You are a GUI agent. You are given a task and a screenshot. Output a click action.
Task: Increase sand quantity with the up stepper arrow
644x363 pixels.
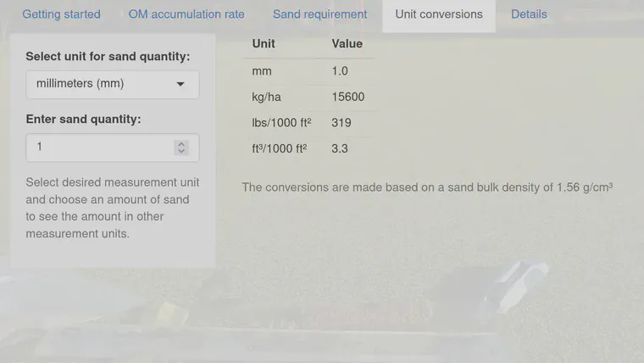point(181,144)
